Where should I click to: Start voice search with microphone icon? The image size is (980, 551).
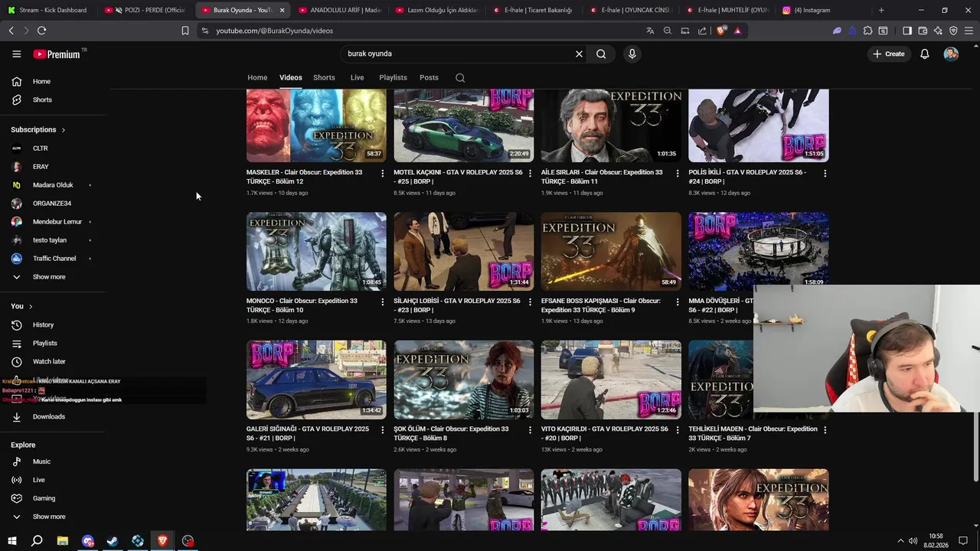pos(632,54)
